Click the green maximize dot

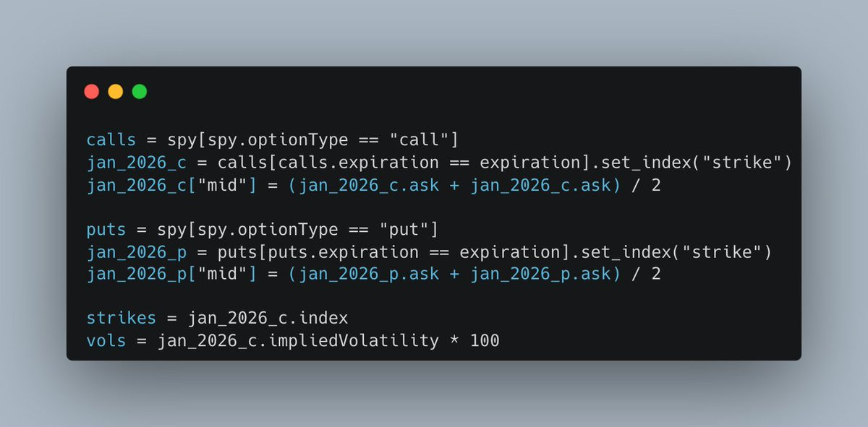tap(140, 92)
